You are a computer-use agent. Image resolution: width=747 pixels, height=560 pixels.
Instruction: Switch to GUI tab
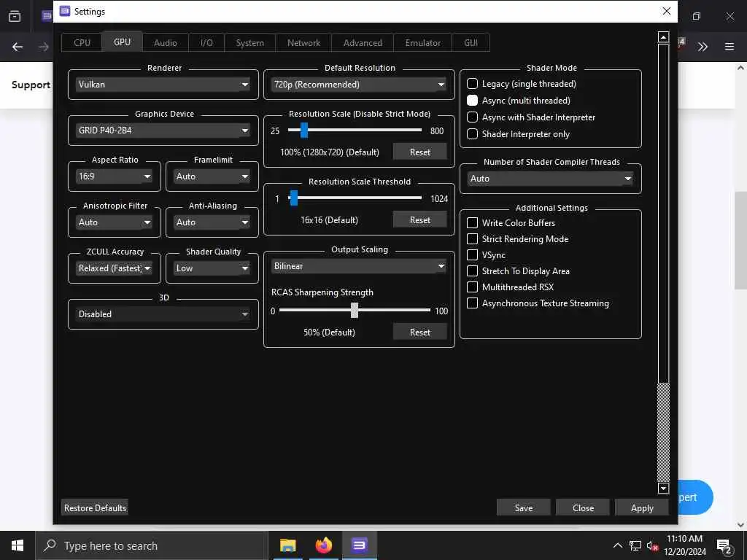471,42
